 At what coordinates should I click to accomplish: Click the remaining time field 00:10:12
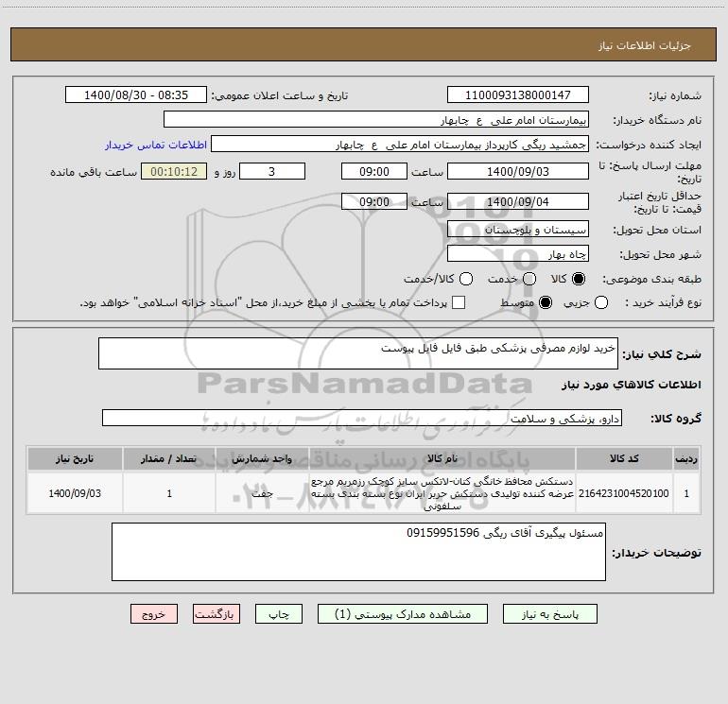pos(174,171)
